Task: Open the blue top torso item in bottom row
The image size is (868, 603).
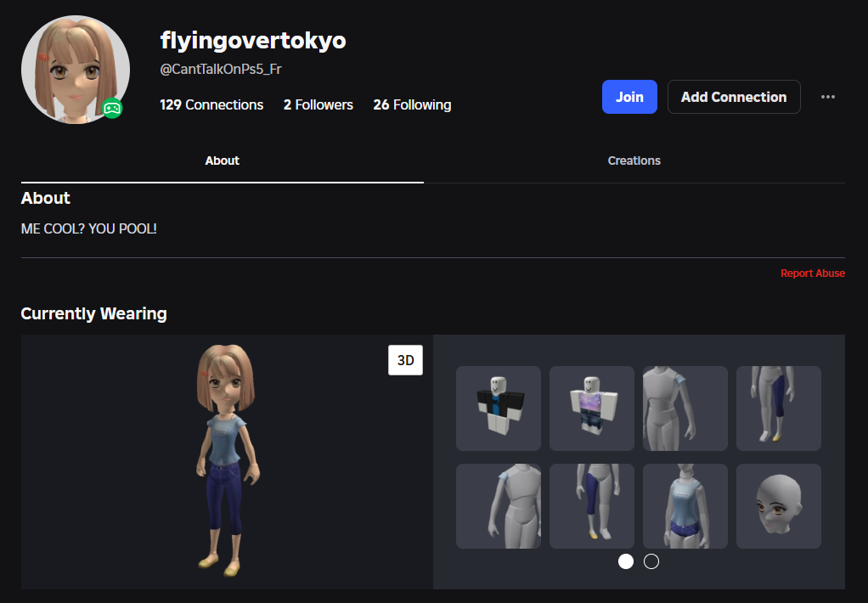Action: coord(685,506)
